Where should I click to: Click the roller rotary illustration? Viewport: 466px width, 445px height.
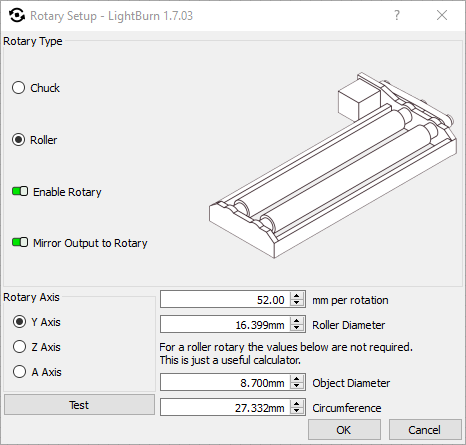coord(333,165)
